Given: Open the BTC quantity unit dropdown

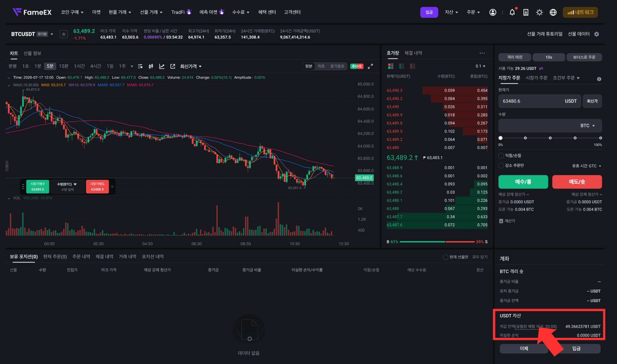Looking at the screenshot, I should click(587, 126).
